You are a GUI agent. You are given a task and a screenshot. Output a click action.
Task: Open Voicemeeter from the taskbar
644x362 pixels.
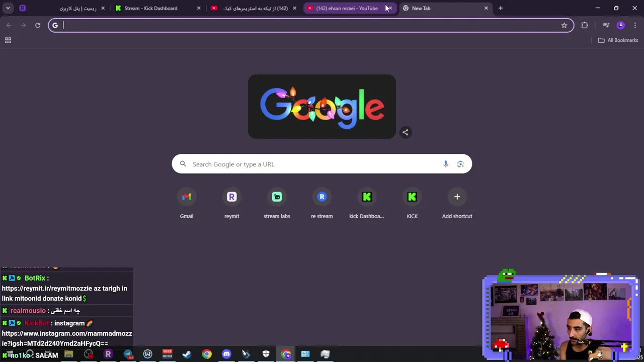(167, 354)
